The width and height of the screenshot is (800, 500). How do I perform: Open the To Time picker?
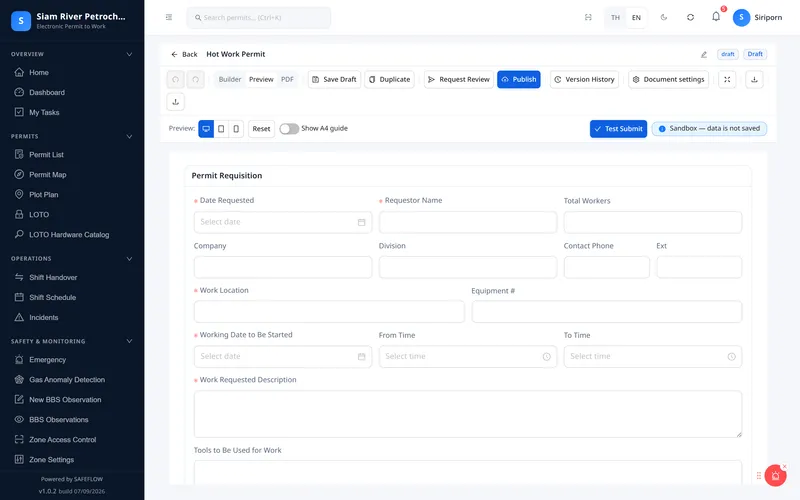[653, 356]
